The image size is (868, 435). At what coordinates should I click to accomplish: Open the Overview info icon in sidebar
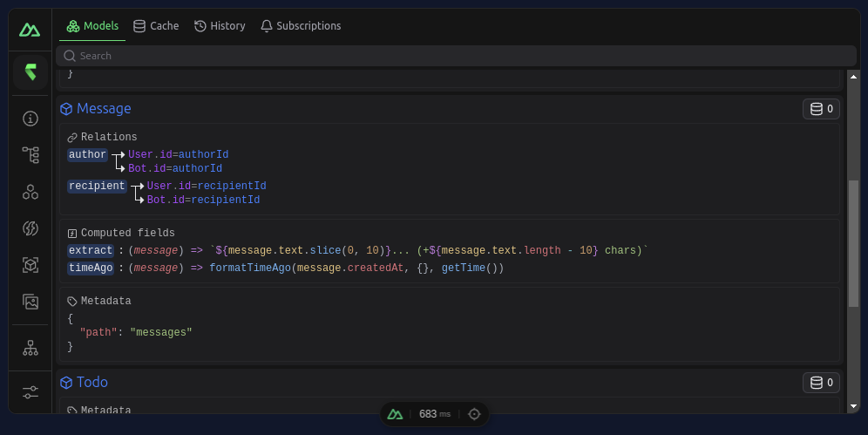tap(31, 119)
